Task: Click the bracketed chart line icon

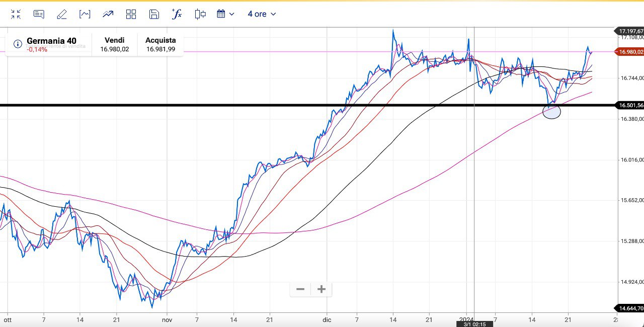Action: pyautogui.click(x=85, y=14)
